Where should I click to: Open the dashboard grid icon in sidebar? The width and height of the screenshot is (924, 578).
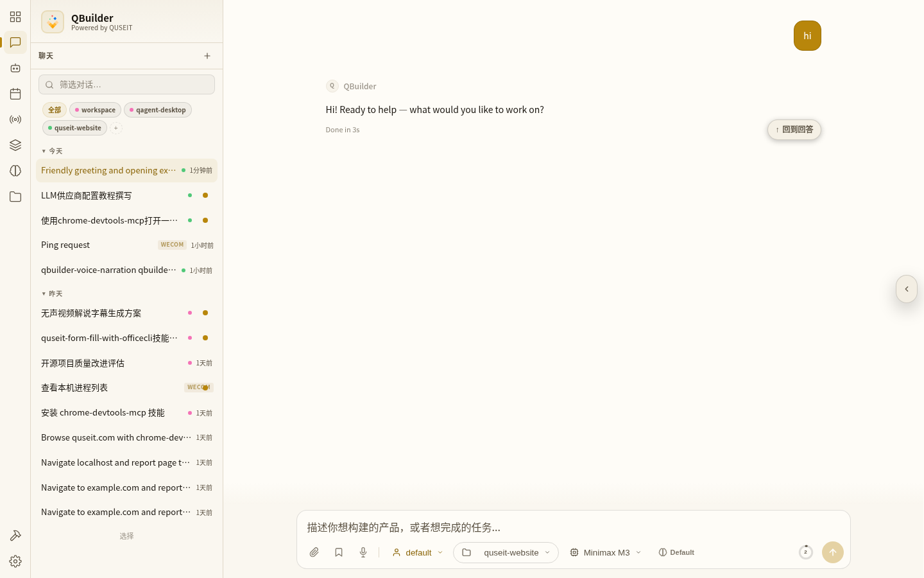click(15, 17)
